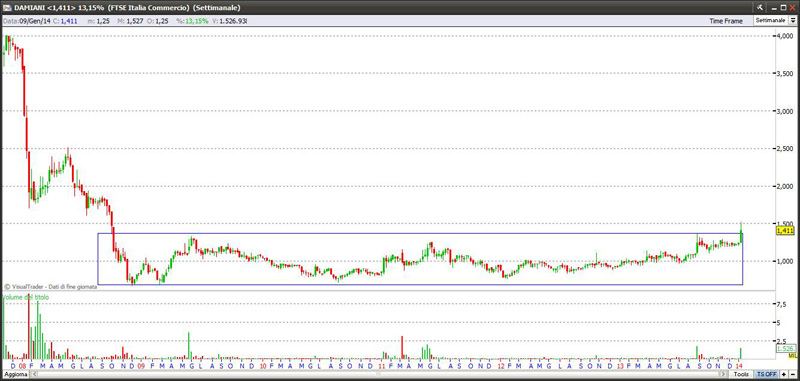The height and width of the screenshot is (381, 800).
Task: Click the '14' year marker on the timeline
Action: 740,366
